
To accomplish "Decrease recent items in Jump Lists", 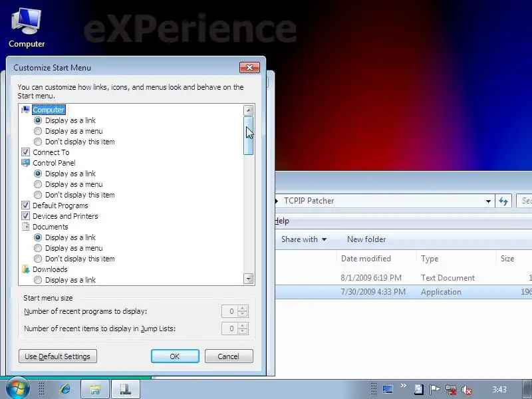I will (x=242, y=331).
